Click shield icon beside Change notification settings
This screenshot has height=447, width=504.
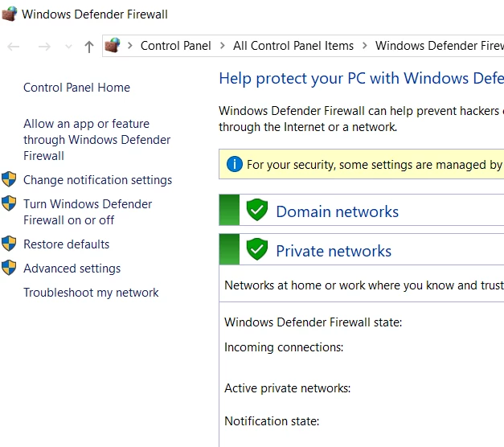pyautogui.click(x=9, y=179)
